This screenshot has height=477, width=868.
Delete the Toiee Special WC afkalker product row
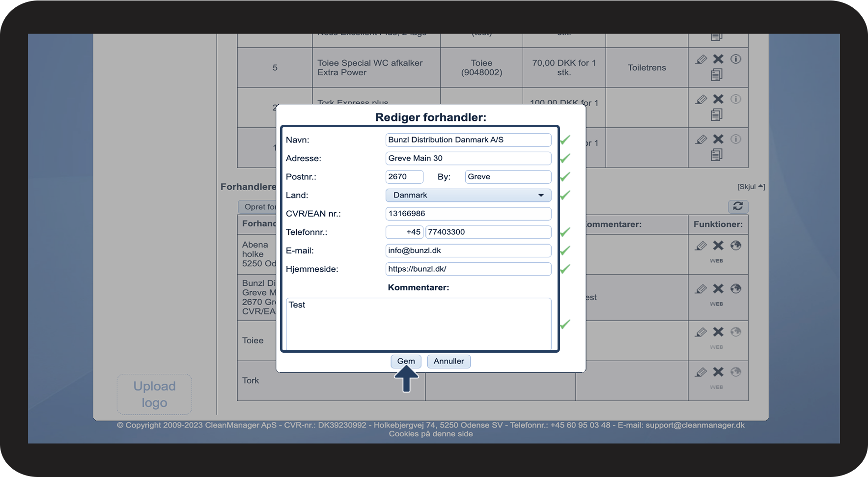(718, 59)
